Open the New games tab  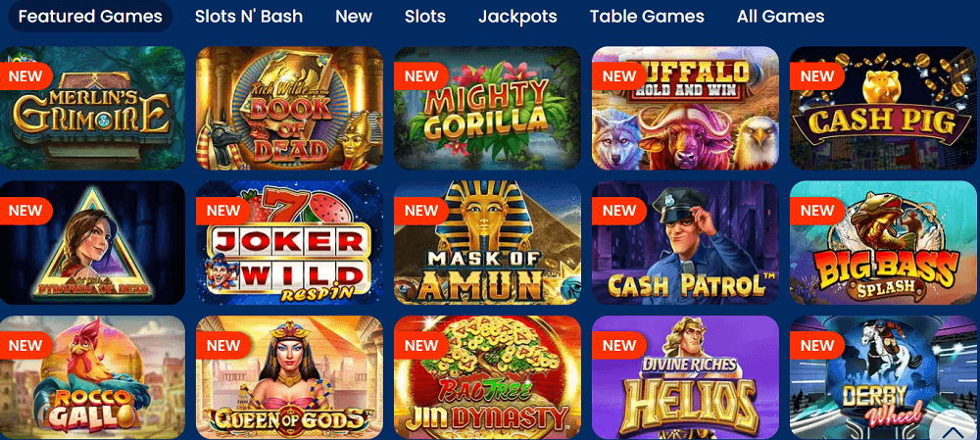pyautogui.click(x=354, y=17)
